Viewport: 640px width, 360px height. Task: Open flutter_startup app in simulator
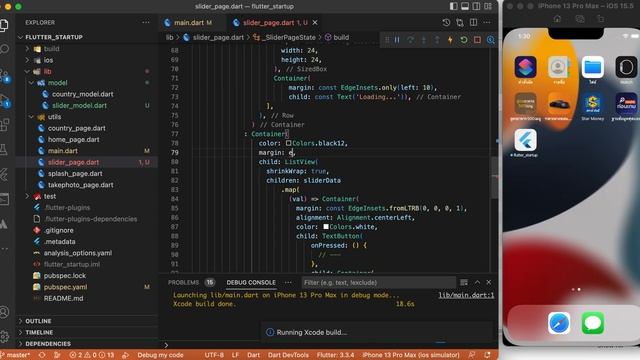click(525, 140)
